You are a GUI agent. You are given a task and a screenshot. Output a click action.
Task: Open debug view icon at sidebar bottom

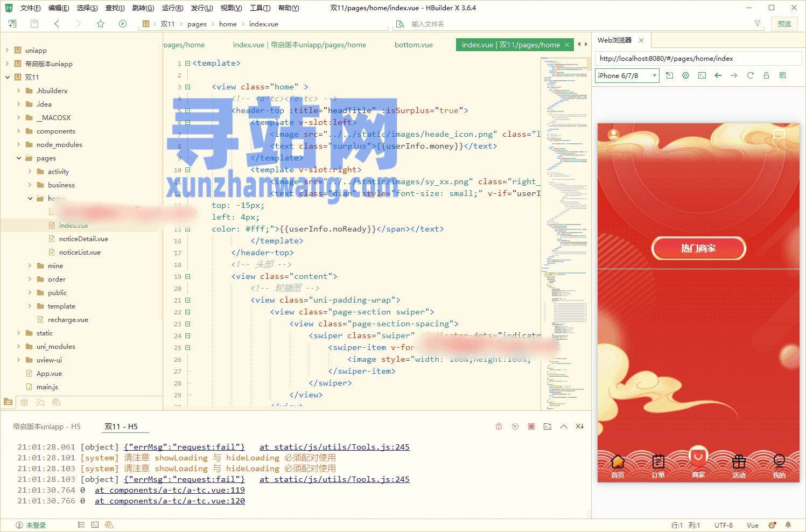[24, 402]
